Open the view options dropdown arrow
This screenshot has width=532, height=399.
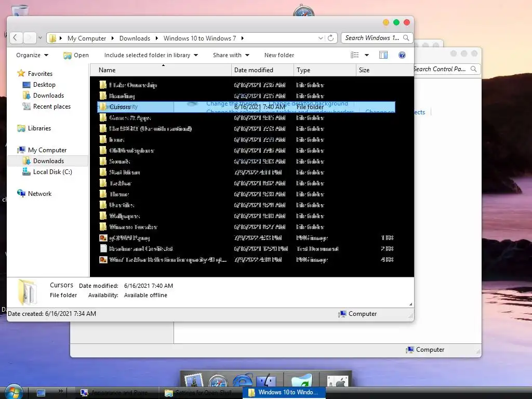(367, 55)
